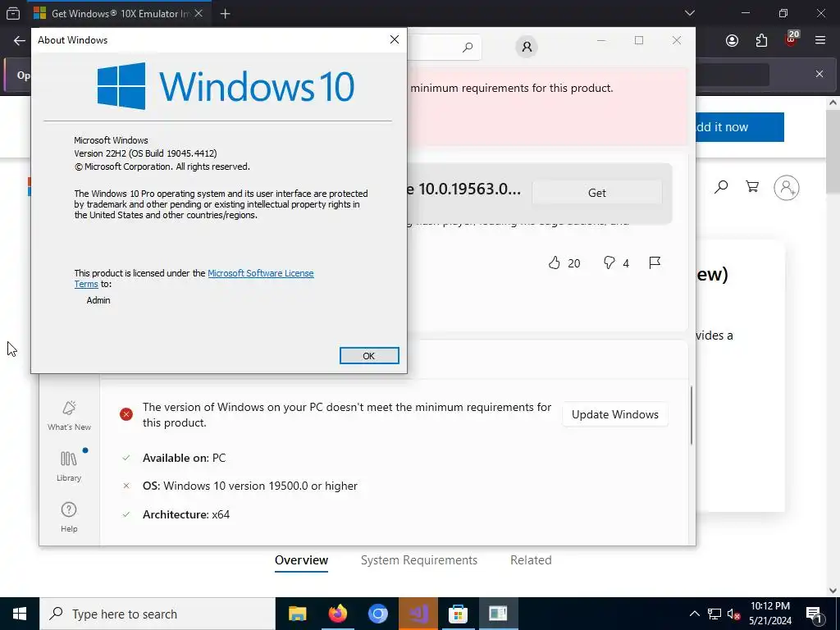
Task: Click the network tray icon
Action: click(714, 614)
